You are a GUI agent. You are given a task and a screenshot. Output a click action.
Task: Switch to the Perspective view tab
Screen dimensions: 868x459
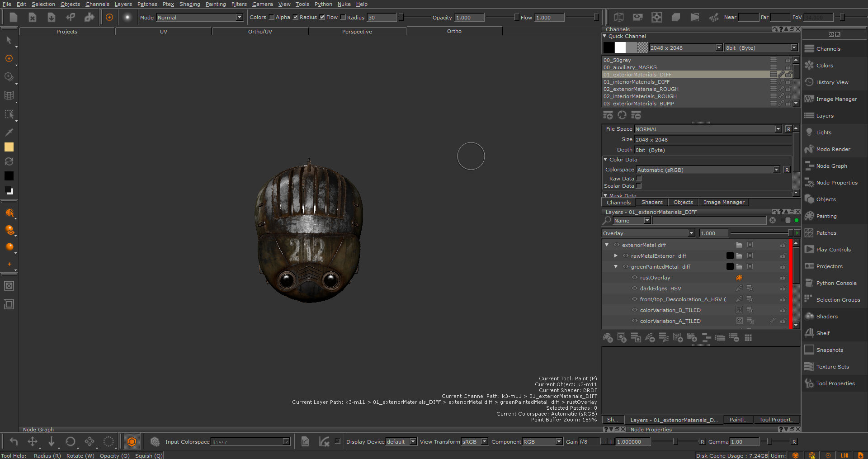(x=357, y=32)
